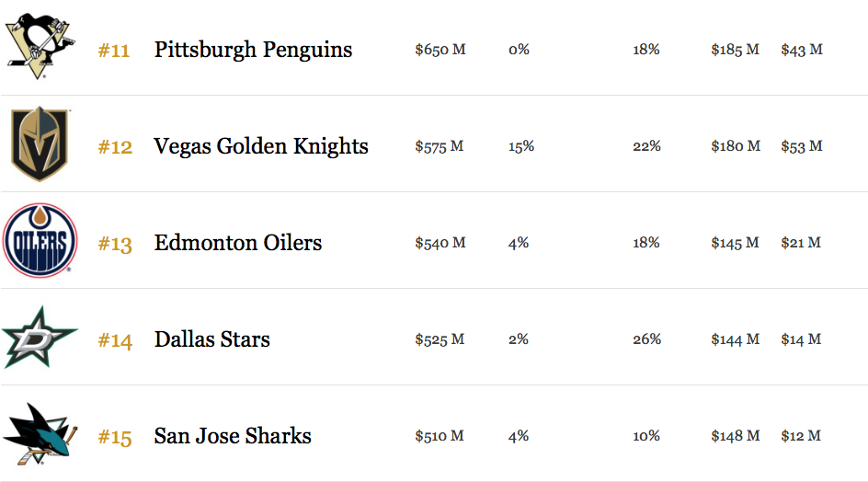The width and height of the screenshot is (868, 482).
Task: Select the #12 rank number
Action: (115, 147)
